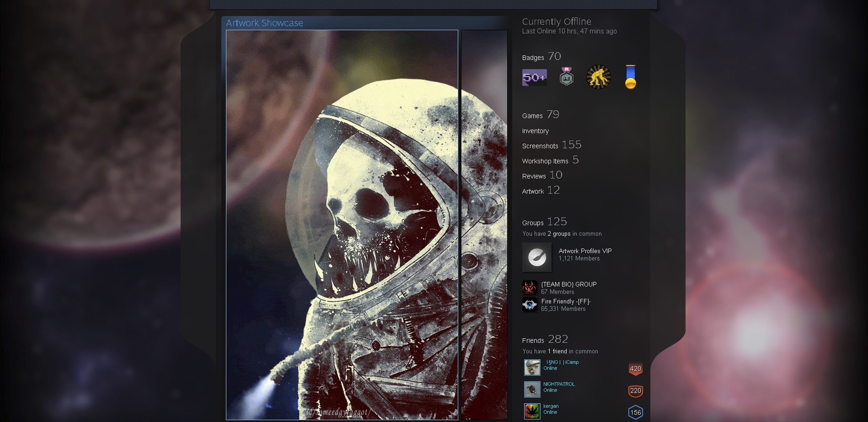Click the level 220 friend badge
Viewport: 868px width, 422px height.
636,390
